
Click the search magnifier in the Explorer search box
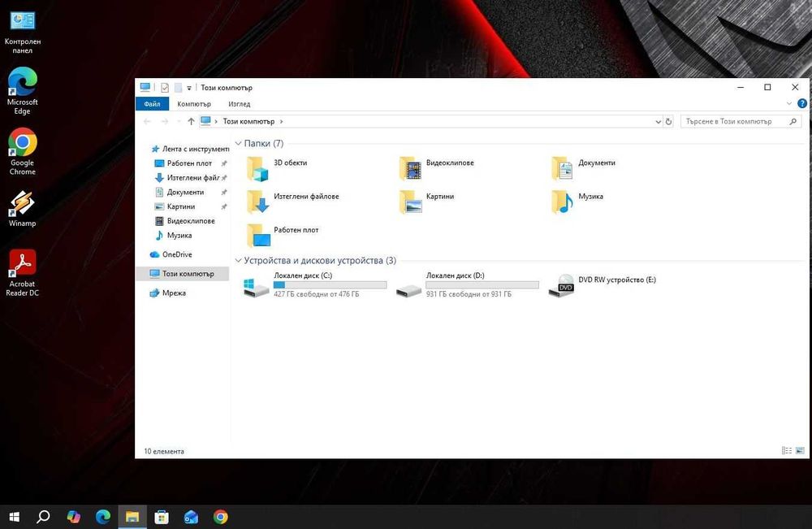click(x=793, y=121)
